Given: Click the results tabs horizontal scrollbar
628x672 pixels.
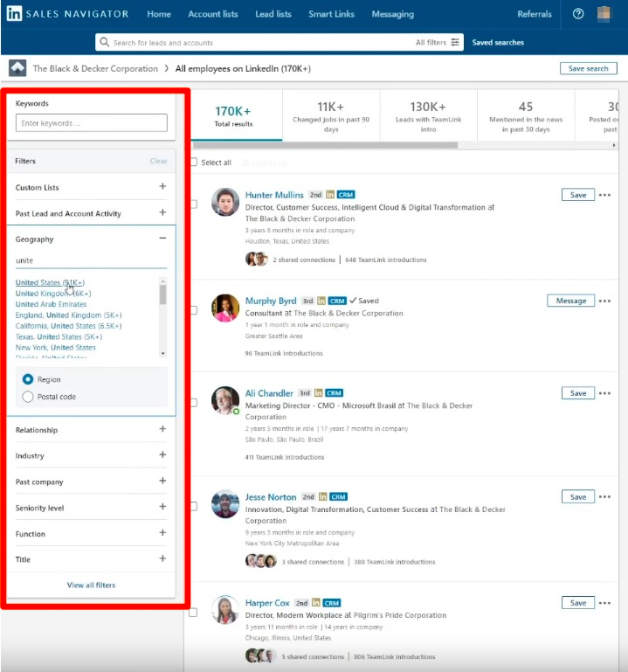Looking at the screenshot, I should pos(325,145).
